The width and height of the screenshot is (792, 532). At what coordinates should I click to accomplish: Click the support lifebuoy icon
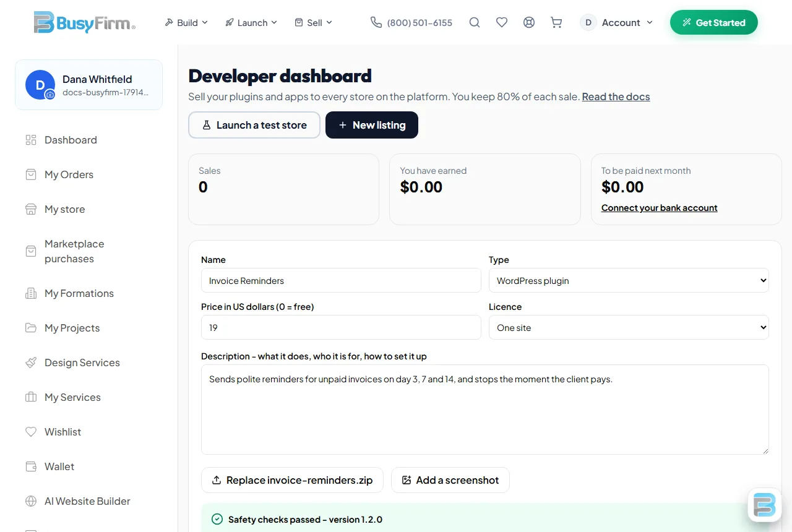[x=529, y=22]
